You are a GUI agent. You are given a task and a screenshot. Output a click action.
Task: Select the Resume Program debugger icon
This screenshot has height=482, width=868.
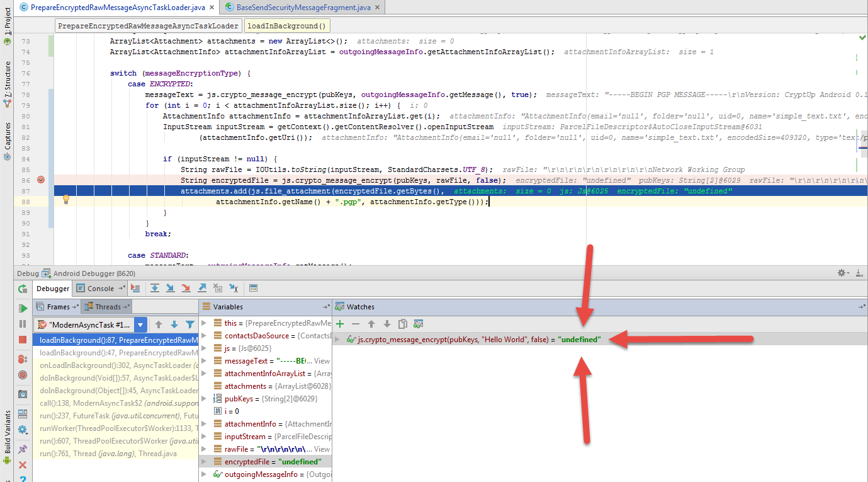23,309
